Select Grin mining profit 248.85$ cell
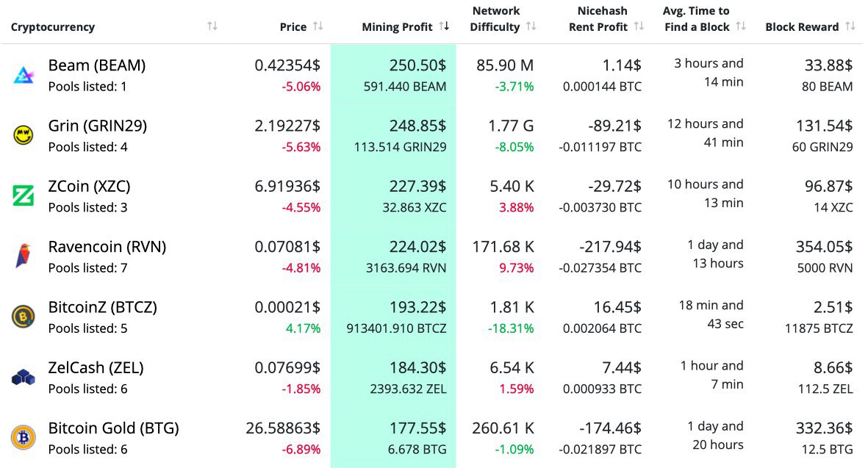Image resolution: width=868 pixels, height=468 pixels. (418, 126)
